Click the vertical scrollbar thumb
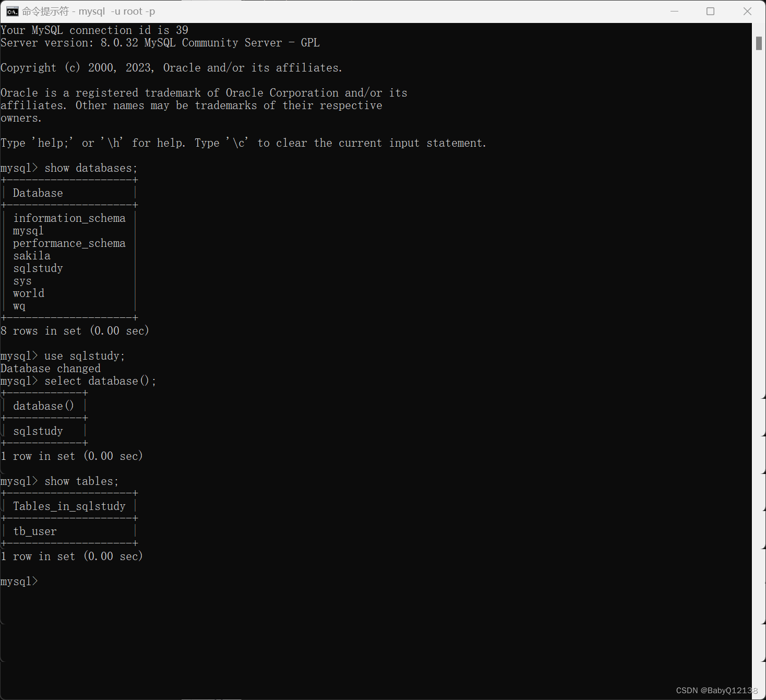The width and height of the screenshot is (766, 700). (x=759, y=43)
